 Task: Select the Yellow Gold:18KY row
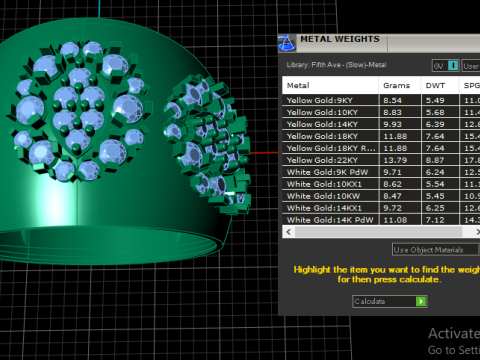(381, 136)
